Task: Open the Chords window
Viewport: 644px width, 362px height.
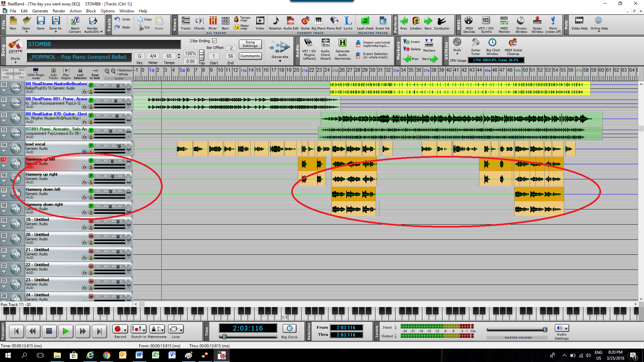Action: click(x=199, y=23)
